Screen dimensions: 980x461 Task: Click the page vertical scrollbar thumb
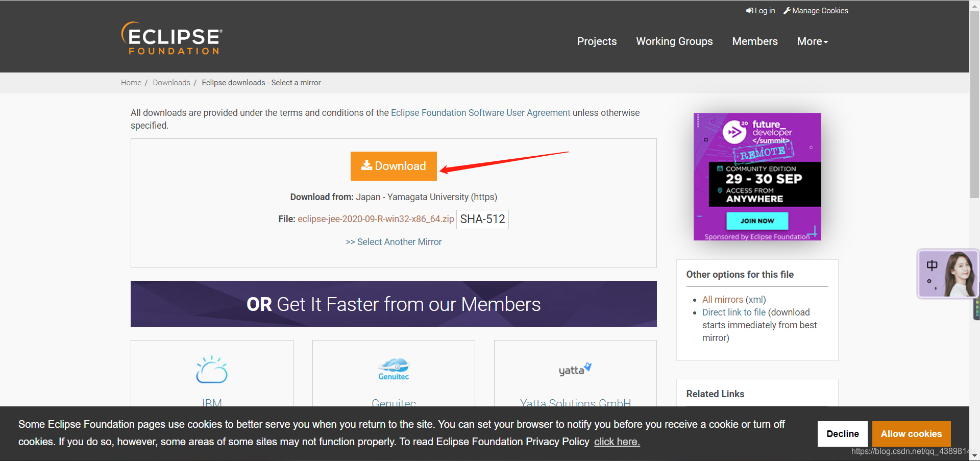[x=974, y=105]
